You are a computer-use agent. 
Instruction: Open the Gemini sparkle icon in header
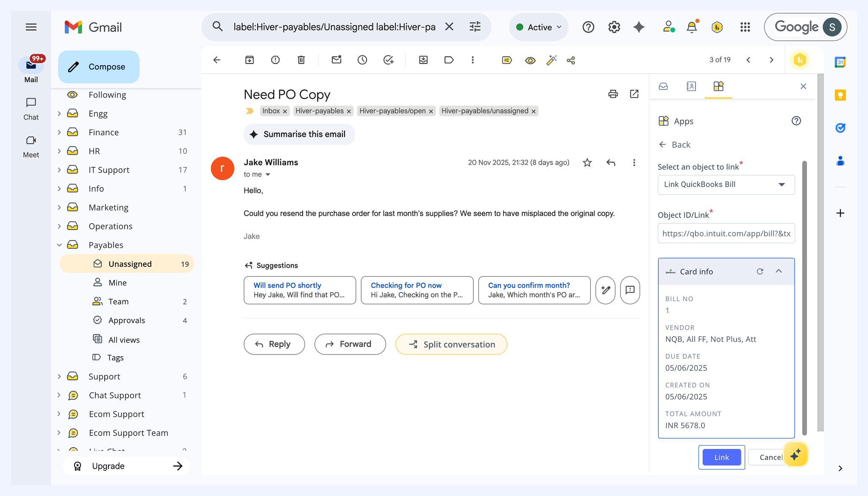coord(639,27)
